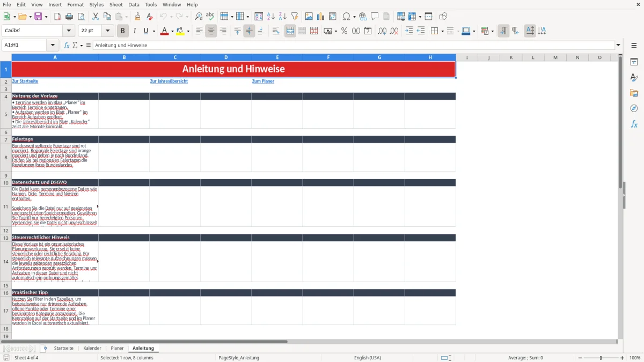Insert a chart

[x=321, y=17]
